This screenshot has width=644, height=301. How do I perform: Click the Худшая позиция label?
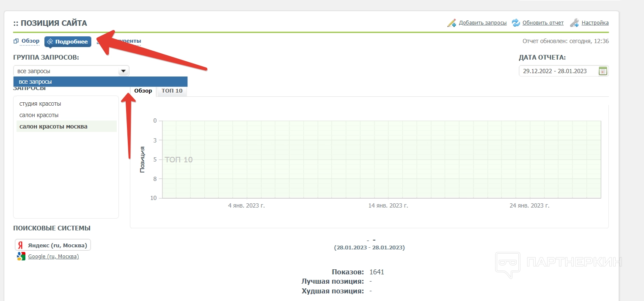333,291
